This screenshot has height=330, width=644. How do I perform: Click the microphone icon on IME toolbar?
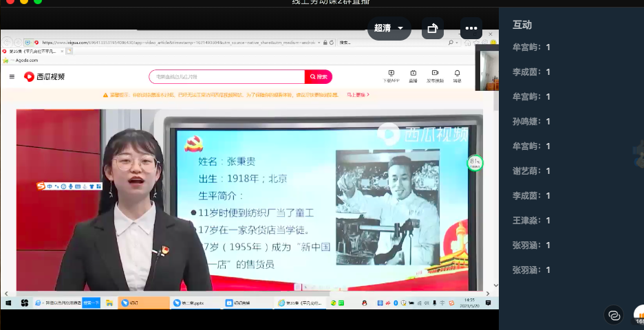click(x=71, y=186)
